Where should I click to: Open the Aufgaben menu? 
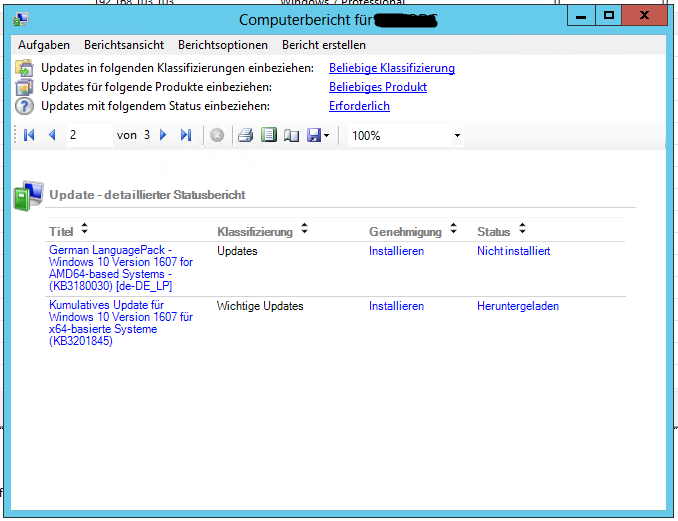[44, 45]
